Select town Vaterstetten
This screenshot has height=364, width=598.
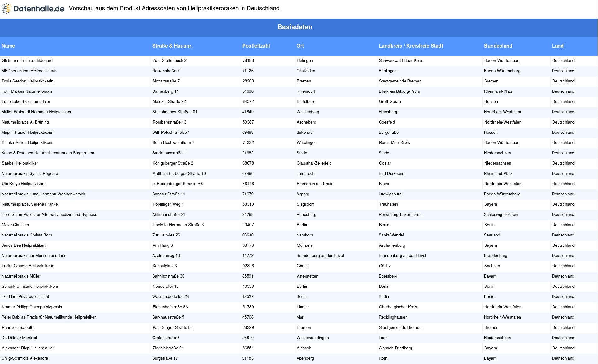pos(307,276)
